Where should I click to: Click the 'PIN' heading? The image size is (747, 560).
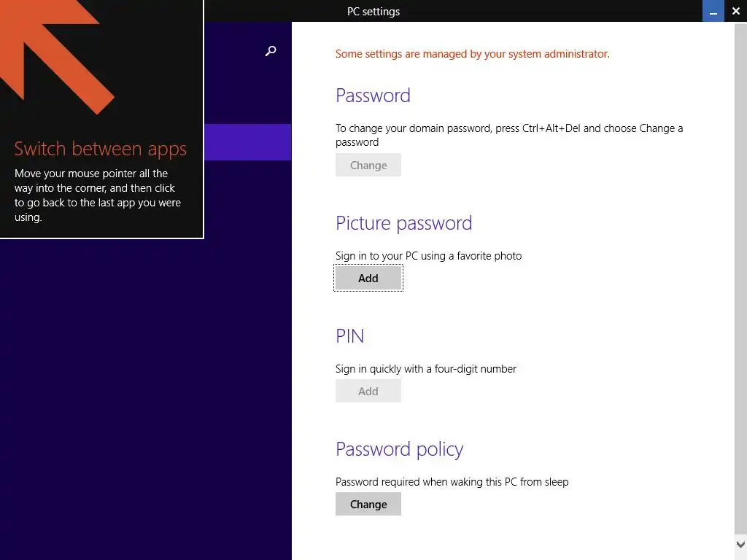pyautogui.click(x=349, y=336)
